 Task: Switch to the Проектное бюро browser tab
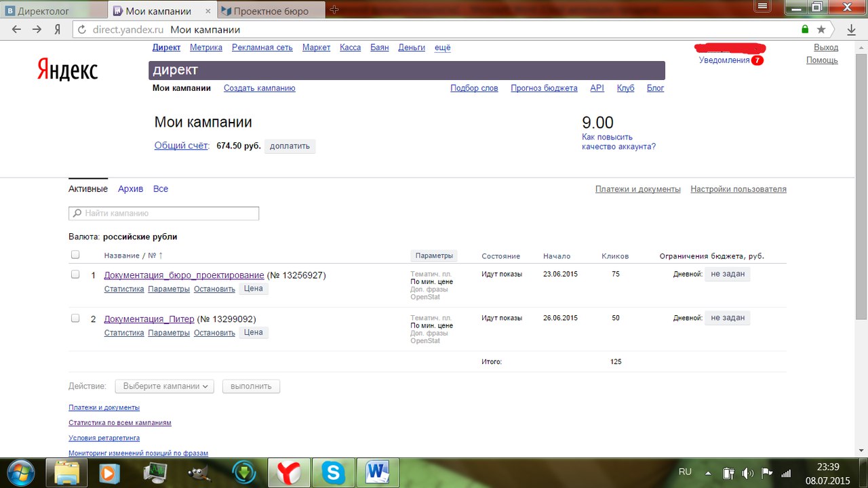pos(271,10)
